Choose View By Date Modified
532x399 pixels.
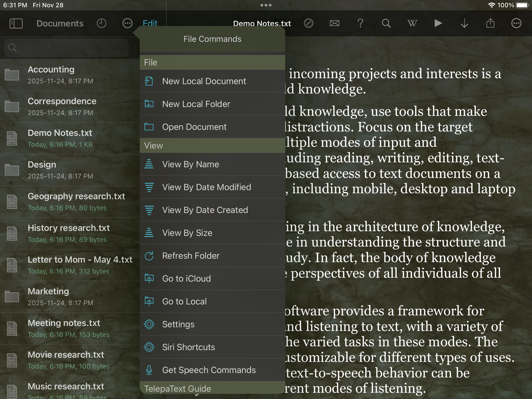click(207, 187)
